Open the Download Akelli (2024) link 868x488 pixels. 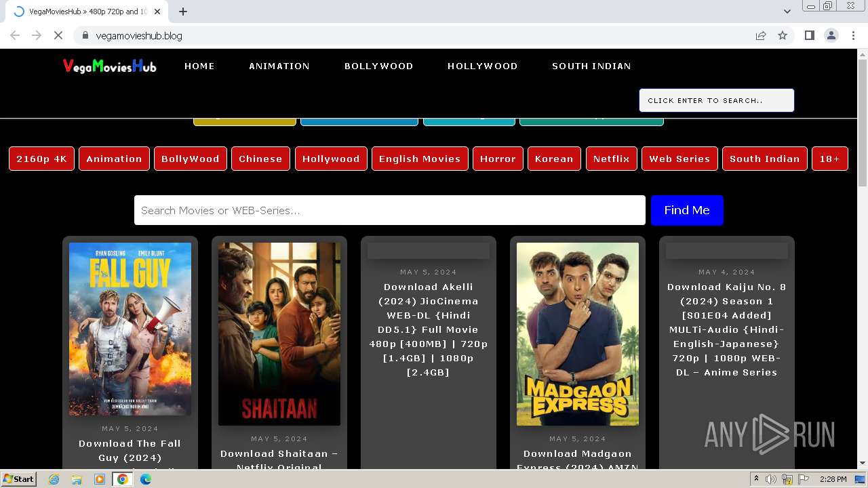429,329
